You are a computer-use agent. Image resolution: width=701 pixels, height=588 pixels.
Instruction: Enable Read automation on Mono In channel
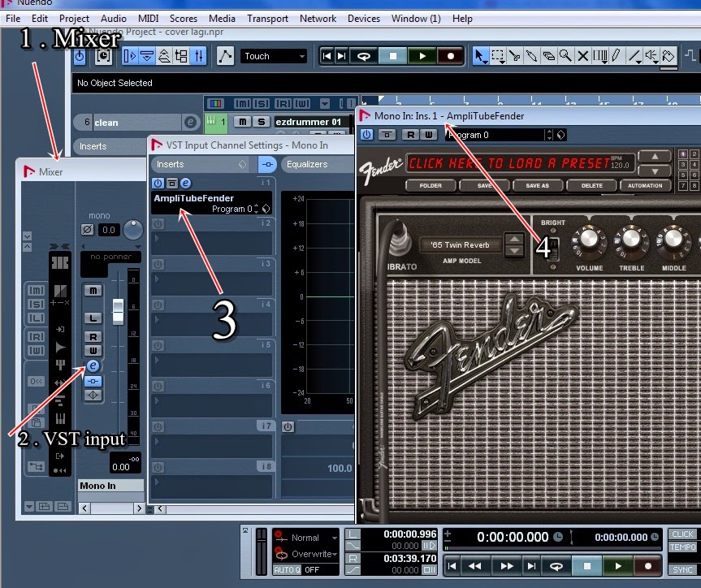93,337
